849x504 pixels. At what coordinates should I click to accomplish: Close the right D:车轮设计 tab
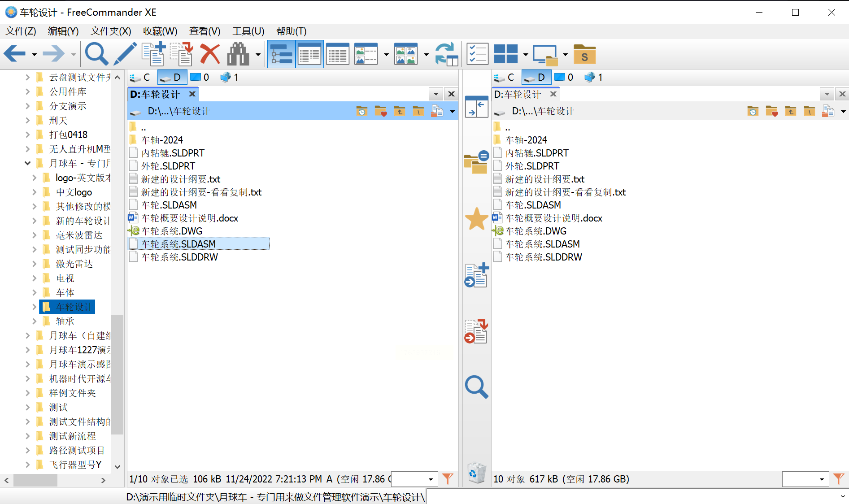(553, 94)
